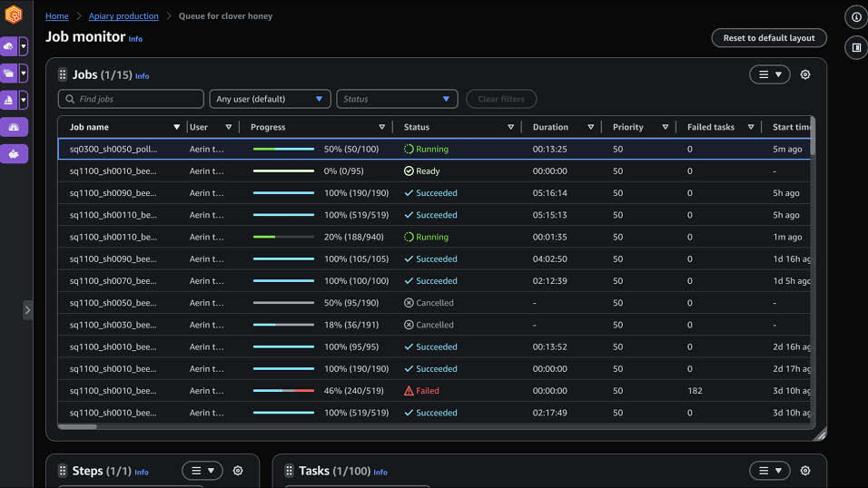Click progress bar of failed 46% (240/519) job
Viewport: 868px width, 488px height.
(283, 391)
